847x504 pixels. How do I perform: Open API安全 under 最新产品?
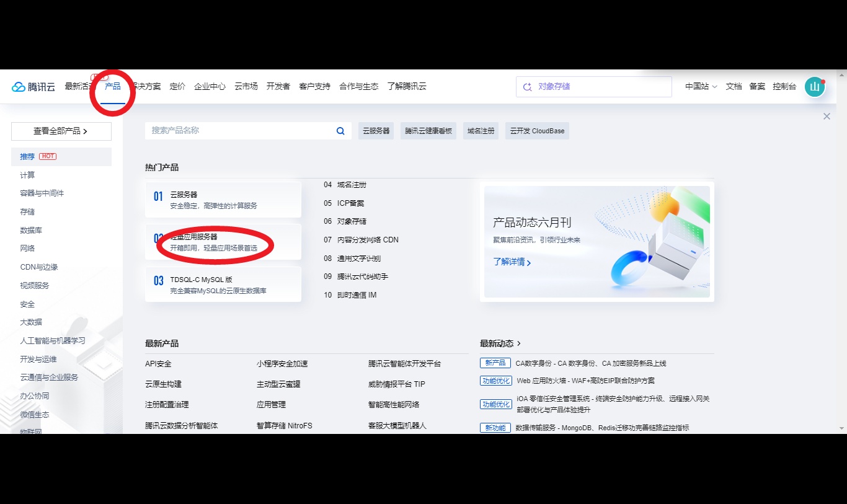pos(158,364)
